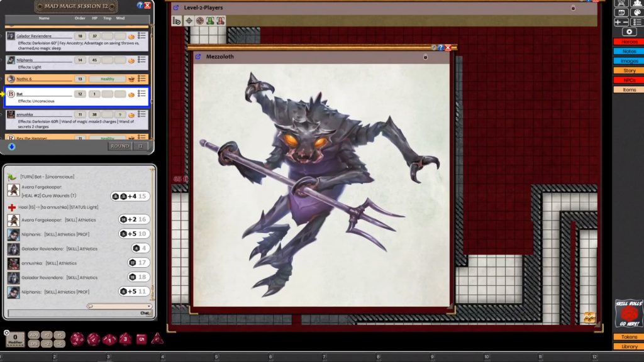This screenshot has height=362, width=644.
Task: Toggle faction icon for annushka
Action: click(131, 115)
